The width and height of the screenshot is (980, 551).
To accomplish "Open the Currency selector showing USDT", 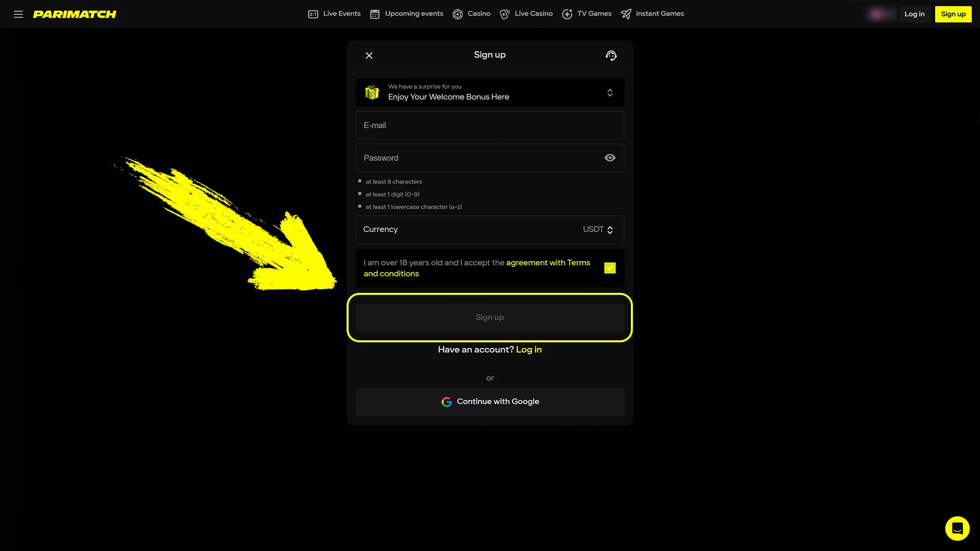I will [x=598, y=230].
